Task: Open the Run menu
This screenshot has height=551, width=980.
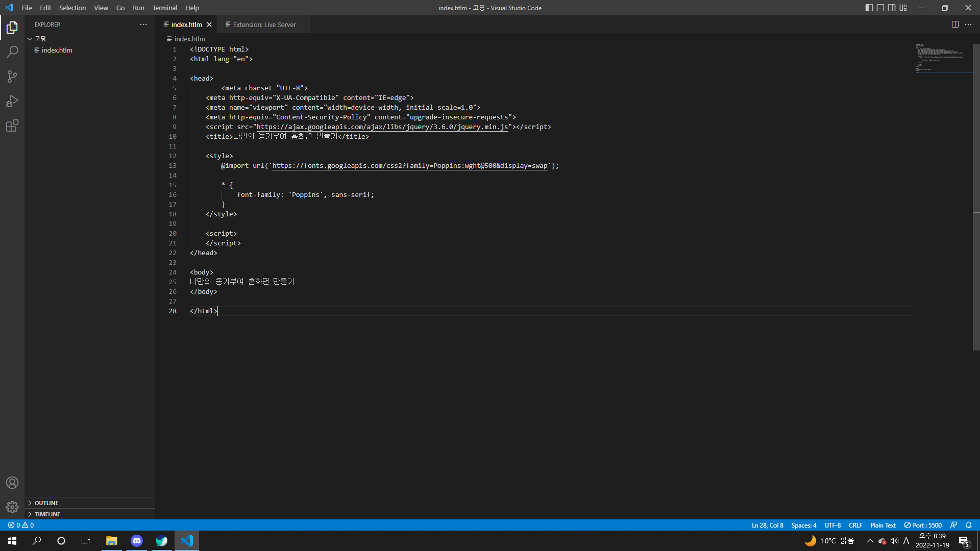Action: click(138, 8)
